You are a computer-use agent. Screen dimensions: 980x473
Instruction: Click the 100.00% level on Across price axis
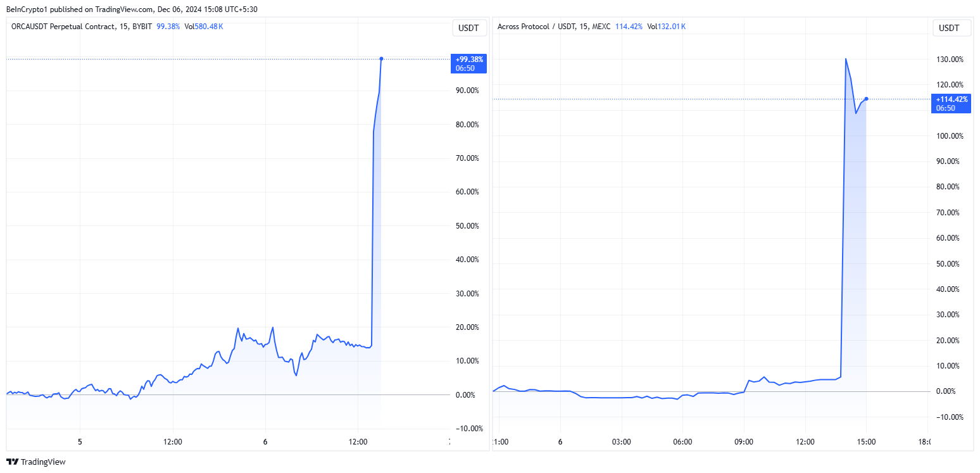[x=950, y=136]
